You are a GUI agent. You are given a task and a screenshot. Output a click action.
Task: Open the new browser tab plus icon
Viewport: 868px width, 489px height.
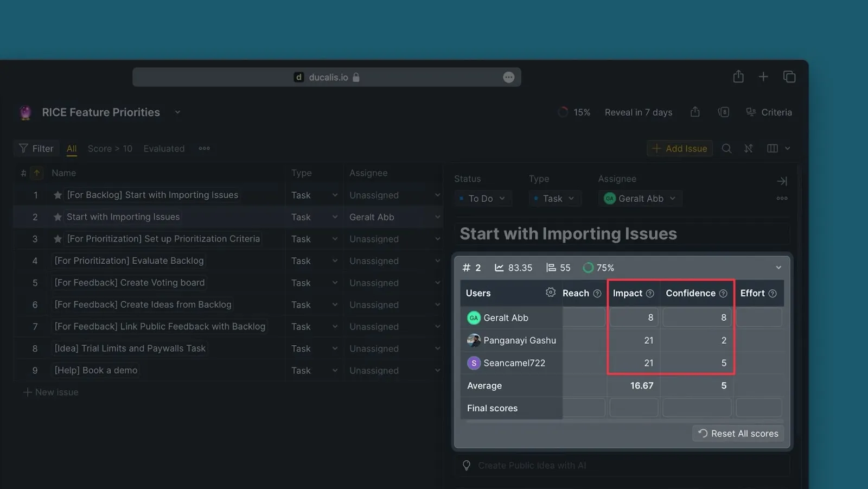coord(763,77)
